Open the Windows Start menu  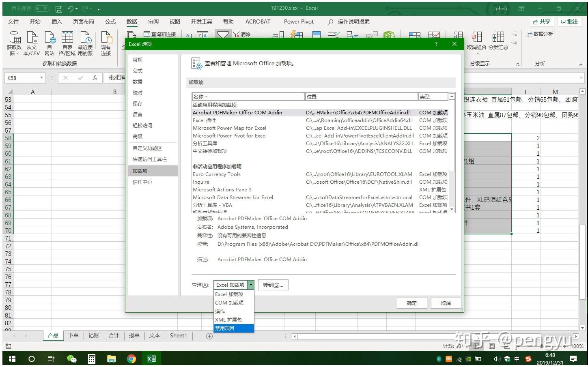12,358
